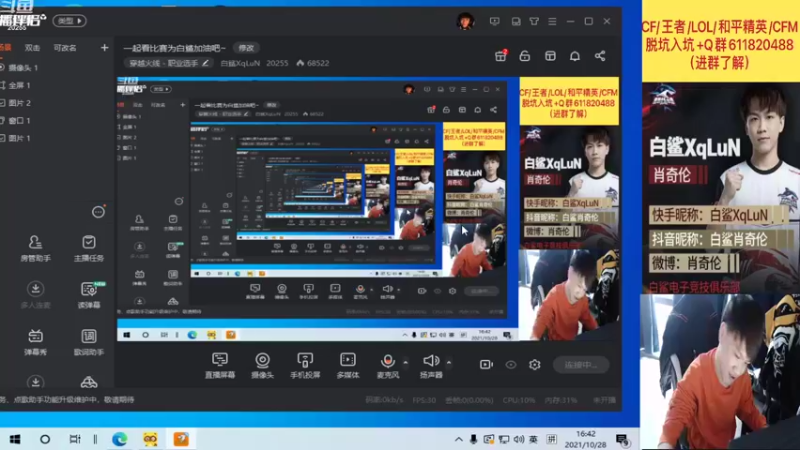
Task: Expand microphone options arrow
Action: [406, 362]
